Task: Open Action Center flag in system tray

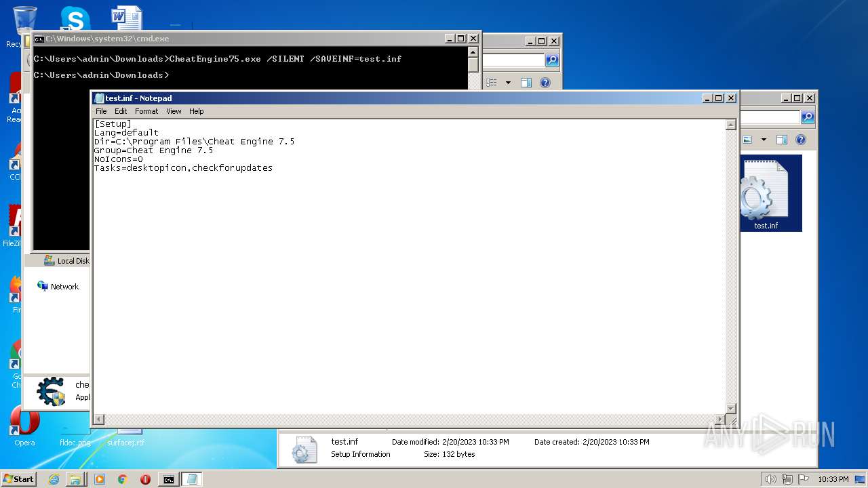Action: pos(804,479)
